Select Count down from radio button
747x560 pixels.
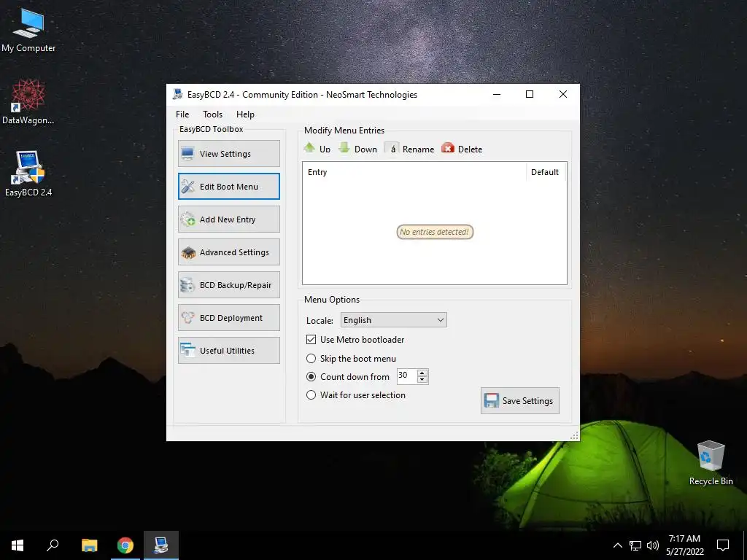click(311, 377)
